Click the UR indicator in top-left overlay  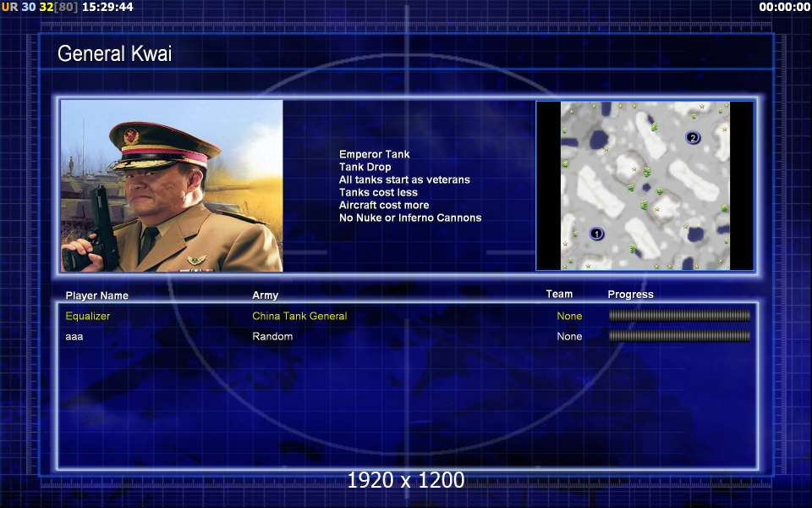tap(9, 7)
